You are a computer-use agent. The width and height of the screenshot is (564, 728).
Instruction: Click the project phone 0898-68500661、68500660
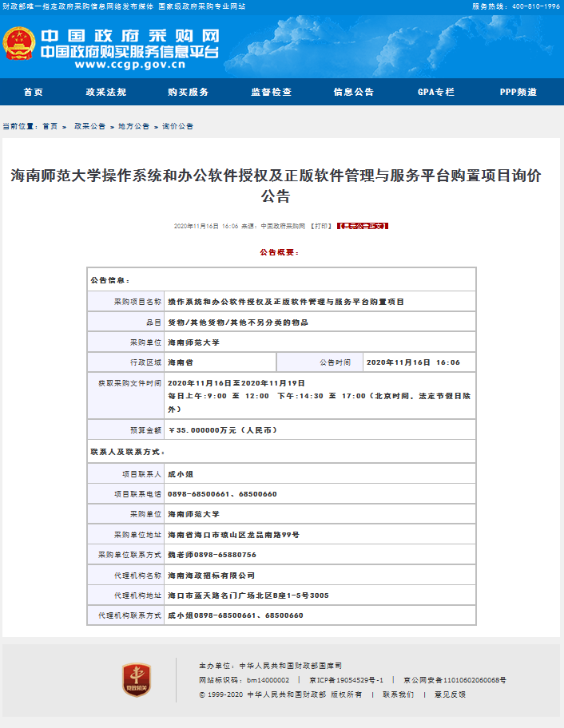pyautogui.click(x=222, y=494)
